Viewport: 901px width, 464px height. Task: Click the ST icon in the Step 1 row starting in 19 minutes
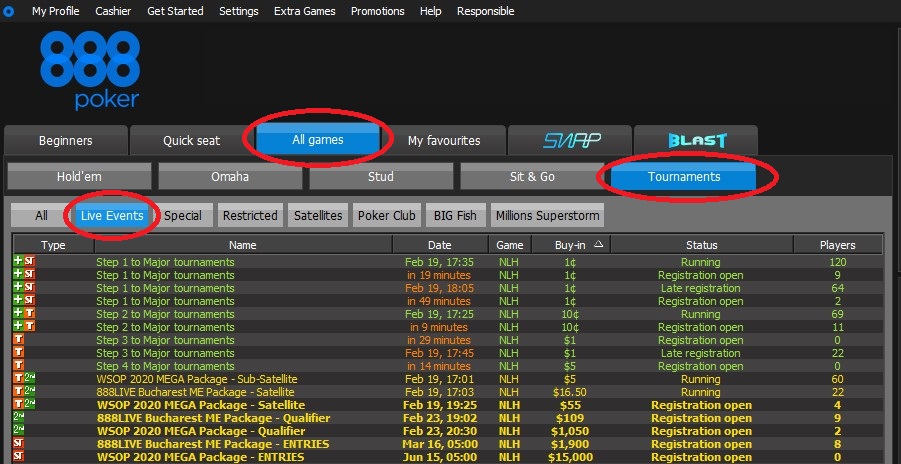click(29, 275)
